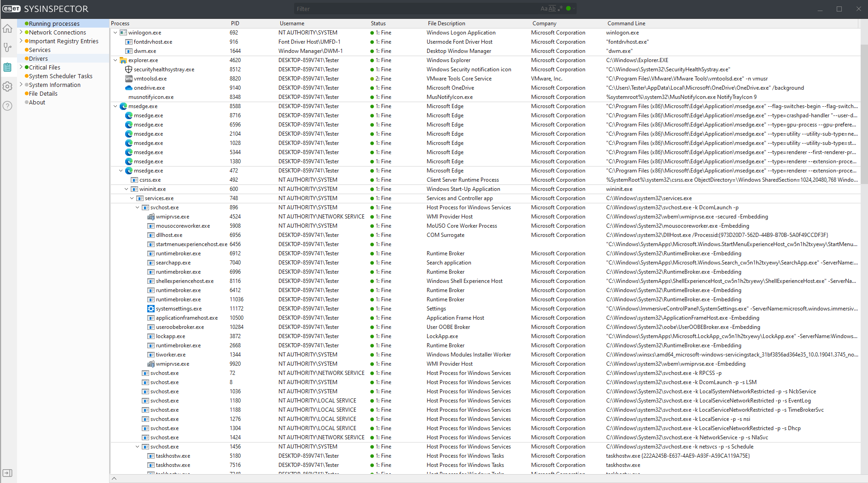Collapse svchost.exe PID 896 children
Screen dimensions: 868x483
pyautogui.click(x=137, y=207)
